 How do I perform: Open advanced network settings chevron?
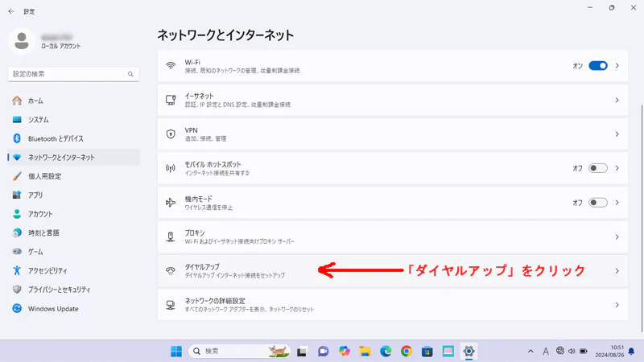coord(617,305)
